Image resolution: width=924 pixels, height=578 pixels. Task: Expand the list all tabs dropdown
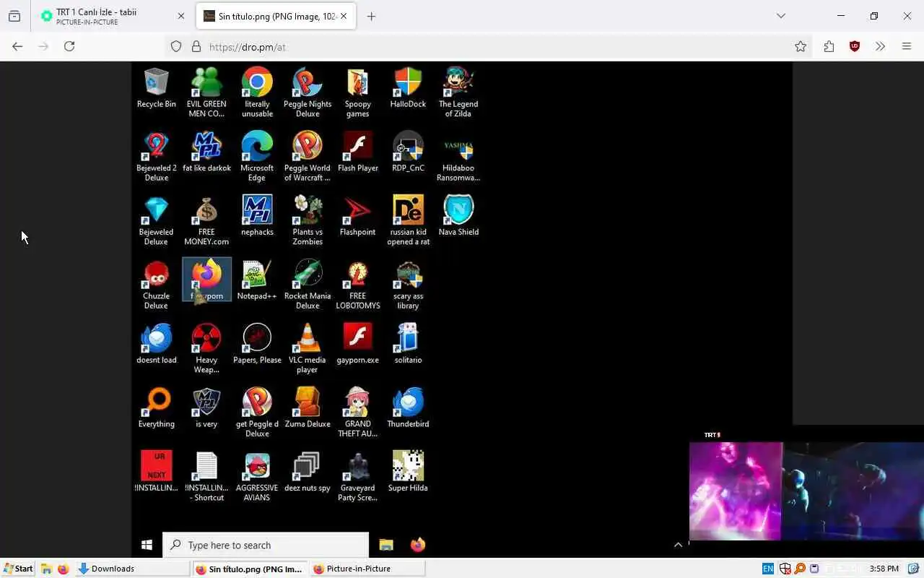[x=780, y=16]
